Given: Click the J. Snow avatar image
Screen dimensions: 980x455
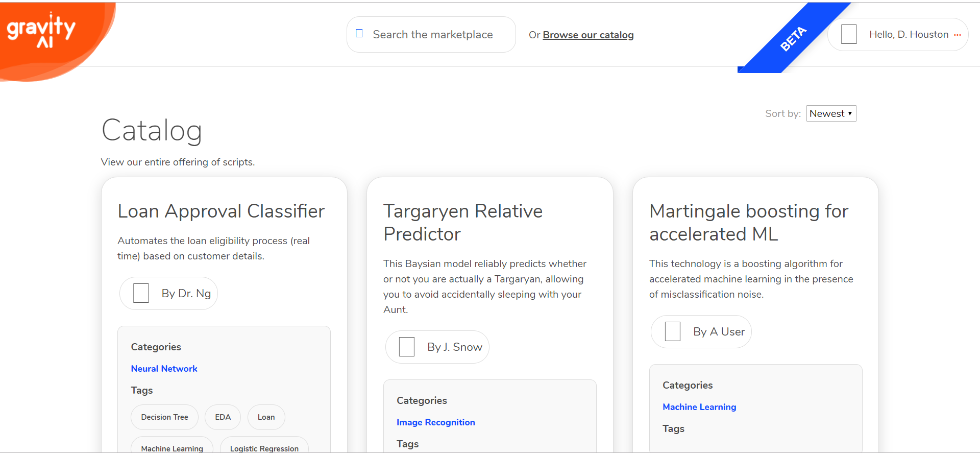Looking at the screenshot, I should click(x=407, y=347).
